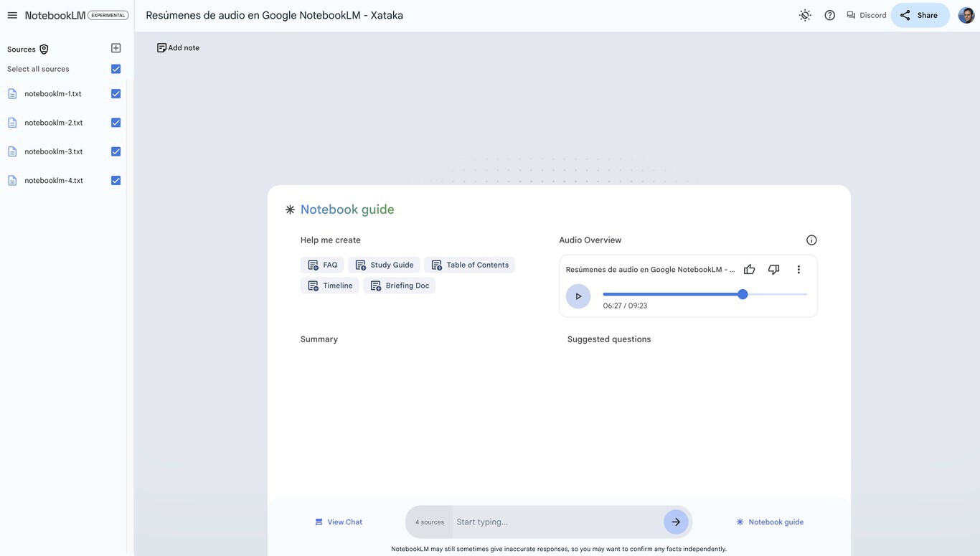
Task: Click the Notebook guide button at bottom
Action: click(x=770, y=522)
